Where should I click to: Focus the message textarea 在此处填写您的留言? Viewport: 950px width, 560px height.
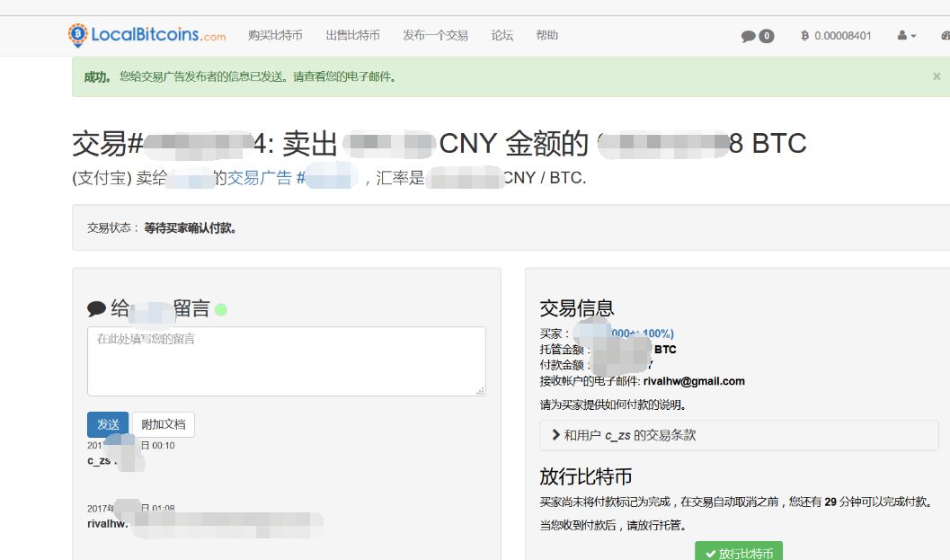click(286, 360)
